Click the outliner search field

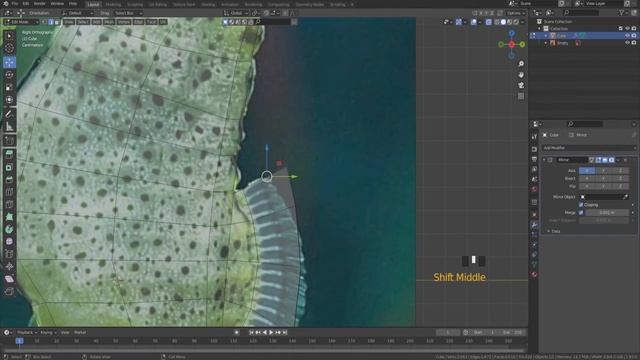coord(580,13)
